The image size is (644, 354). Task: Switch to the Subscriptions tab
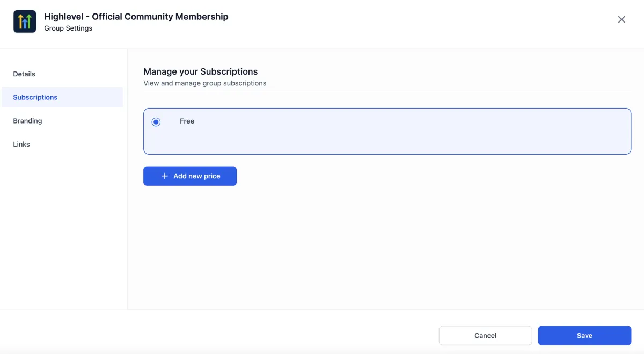35,97
